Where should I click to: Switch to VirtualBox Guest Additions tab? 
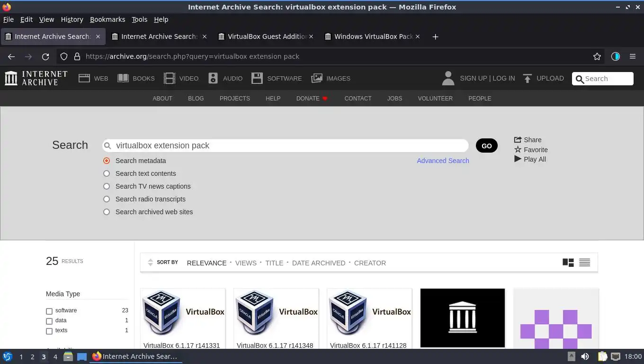(265, 36)
